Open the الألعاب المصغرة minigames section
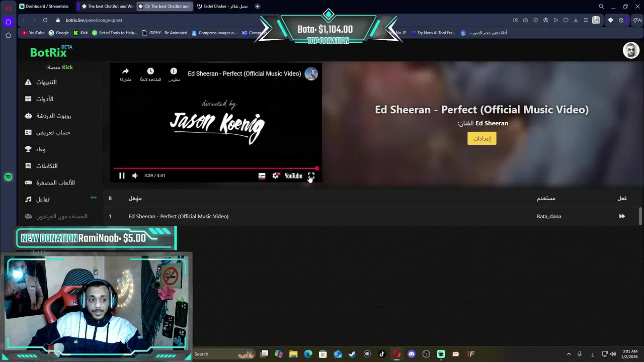 50,183
